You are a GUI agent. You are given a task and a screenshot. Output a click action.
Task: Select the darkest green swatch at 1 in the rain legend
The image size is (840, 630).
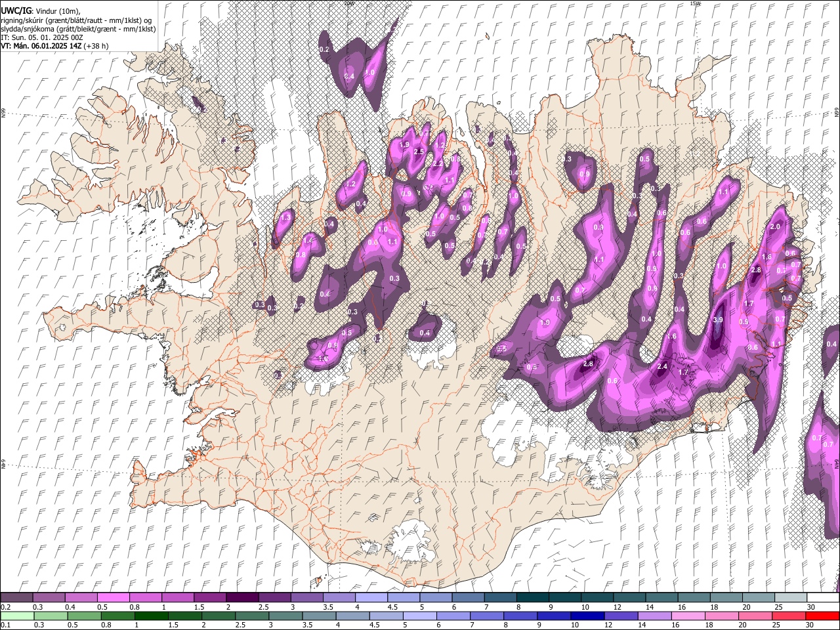(x=152, y=616)
